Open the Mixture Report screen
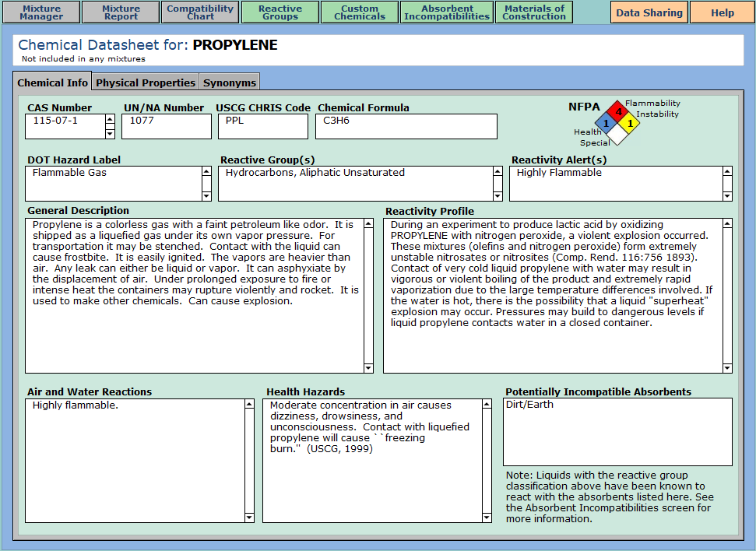This screenshot has height=551, width=756. [121, 12]
